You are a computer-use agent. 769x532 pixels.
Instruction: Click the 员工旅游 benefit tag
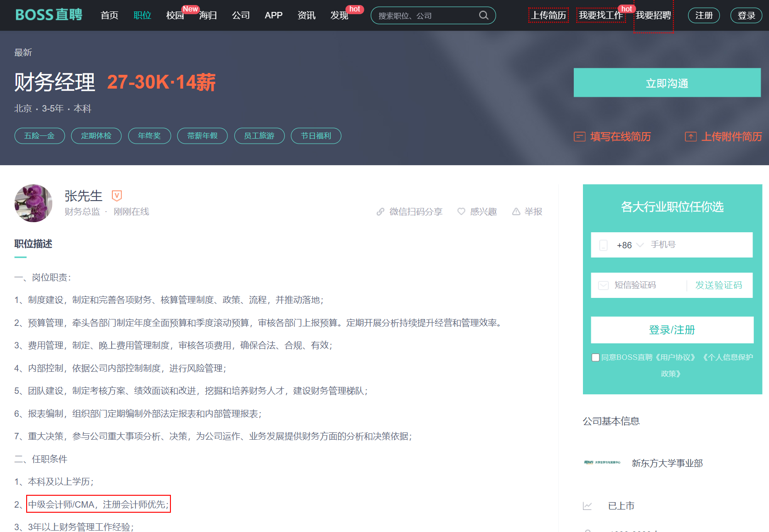point(260,136)
